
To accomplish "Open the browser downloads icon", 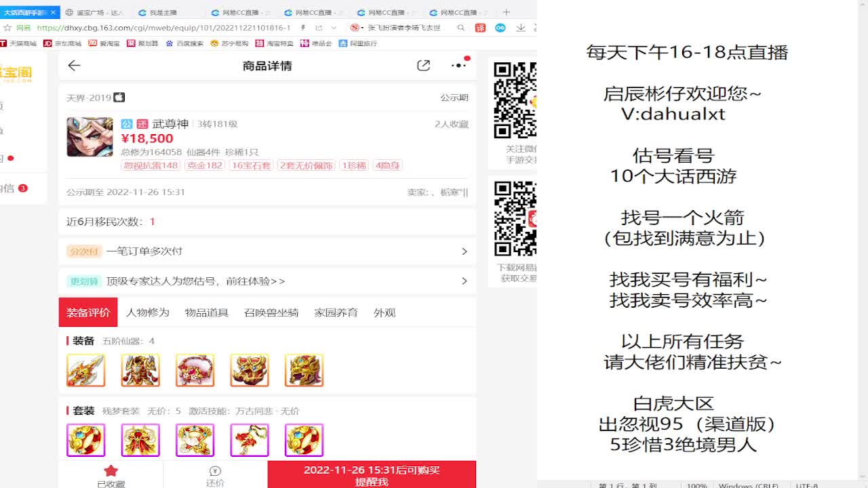I will 520,28.
